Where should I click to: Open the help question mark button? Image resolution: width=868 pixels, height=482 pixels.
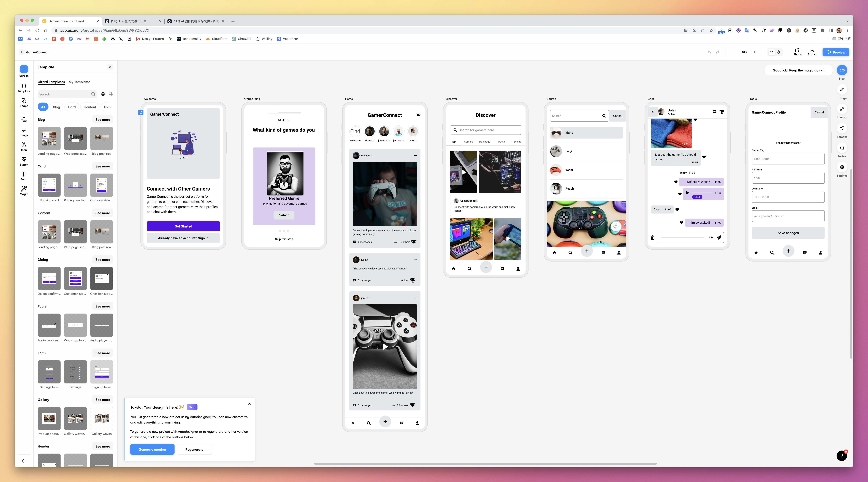(841, 455)
